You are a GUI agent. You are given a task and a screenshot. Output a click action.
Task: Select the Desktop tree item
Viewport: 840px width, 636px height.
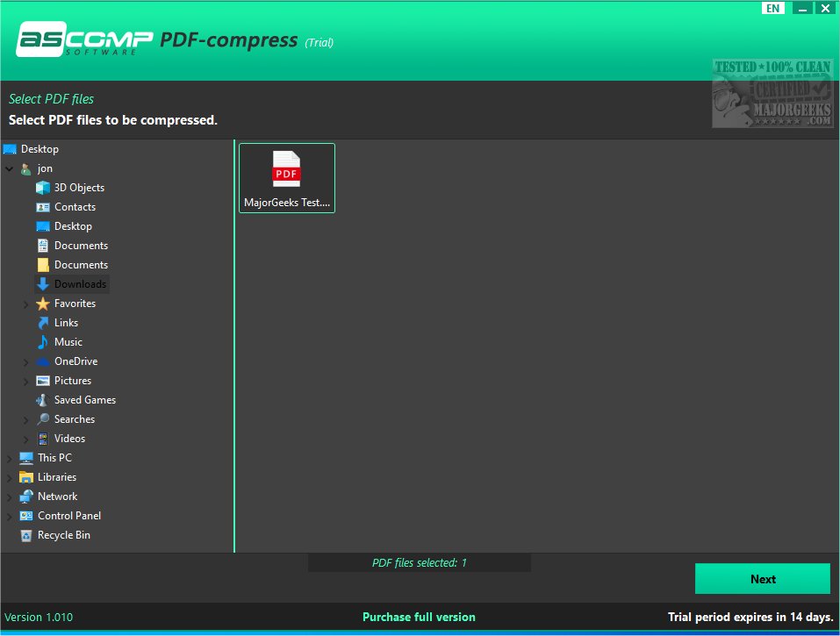coord(38,148)
